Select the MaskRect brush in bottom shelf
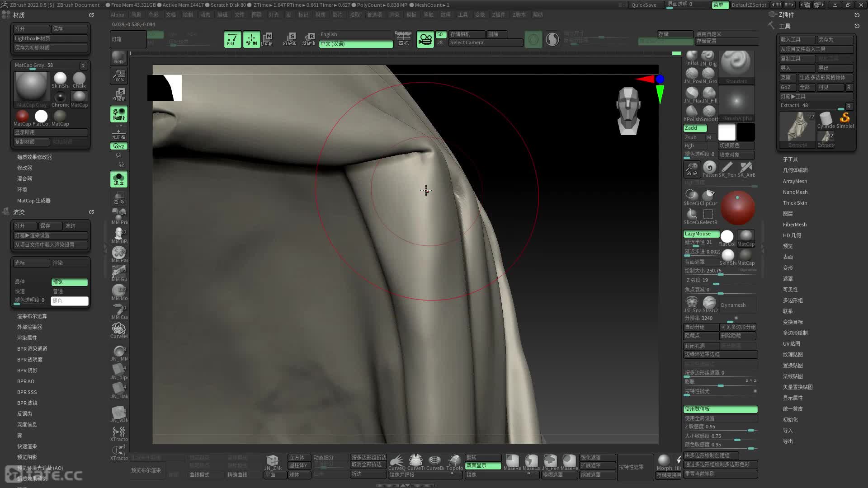868x488 pixels. click(512, 462)
